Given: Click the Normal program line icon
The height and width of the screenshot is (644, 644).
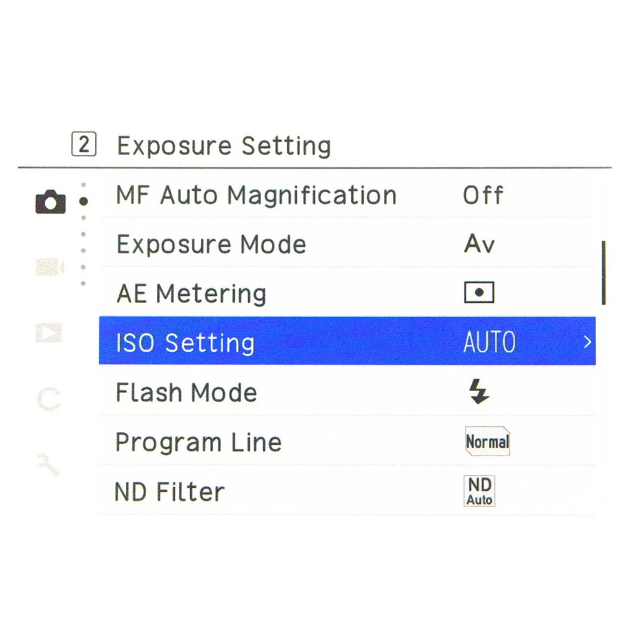Looking at the screenshot, I should [488, 441].
